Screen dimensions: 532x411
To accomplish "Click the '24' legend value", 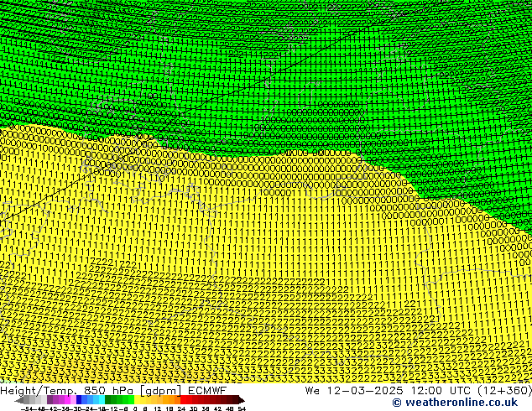I will (x=181, y=409).
